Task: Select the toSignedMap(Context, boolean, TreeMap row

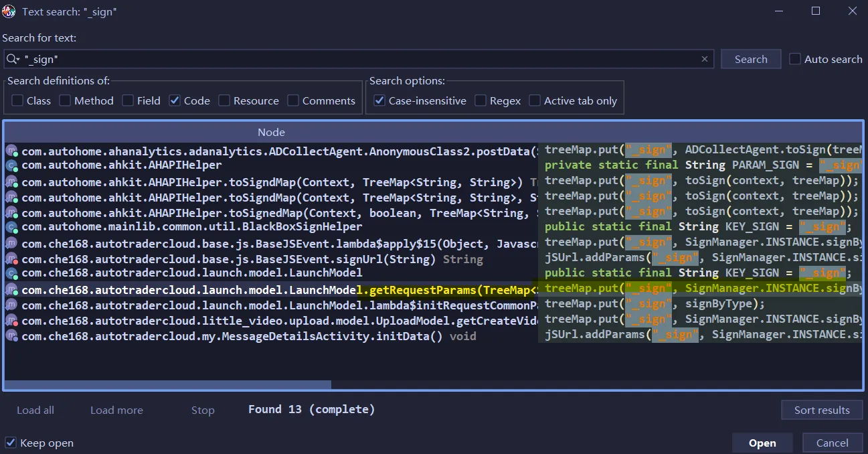Action: pos(272,213)
